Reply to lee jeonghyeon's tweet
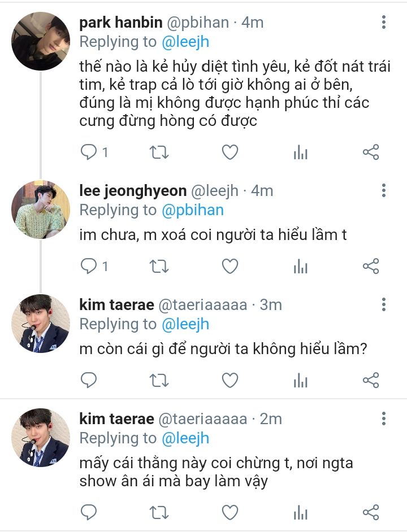 89,266
